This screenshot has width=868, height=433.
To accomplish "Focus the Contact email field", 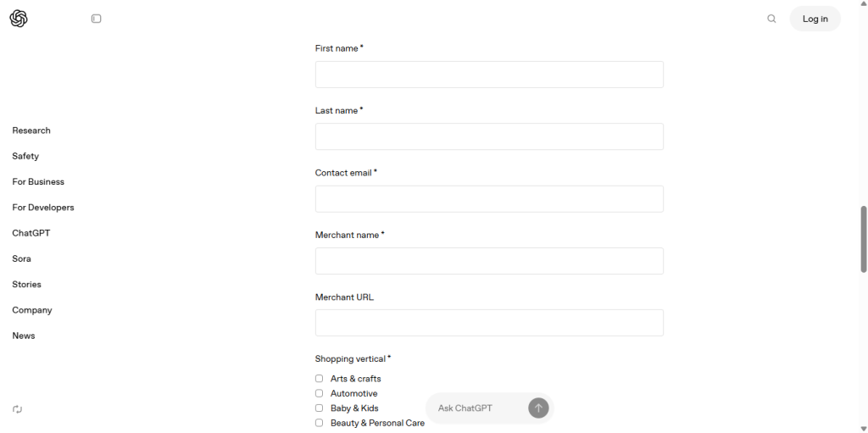I will 489,199.
